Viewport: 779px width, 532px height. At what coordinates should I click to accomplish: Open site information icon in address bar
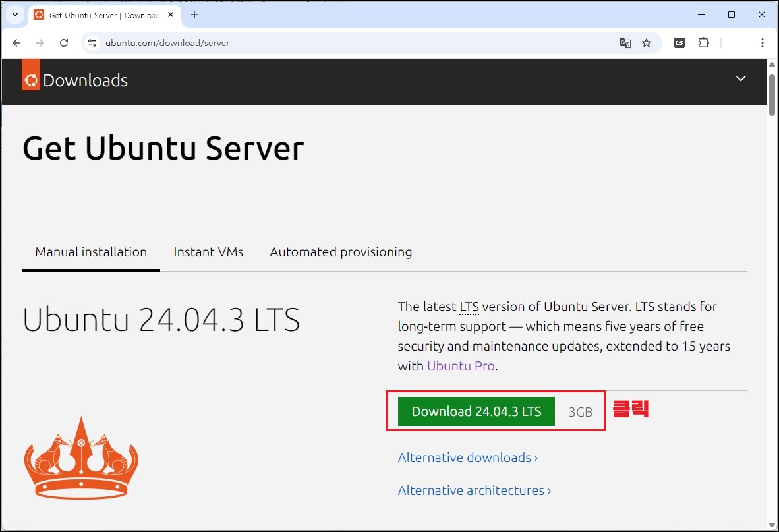click(x=92, y=43)
